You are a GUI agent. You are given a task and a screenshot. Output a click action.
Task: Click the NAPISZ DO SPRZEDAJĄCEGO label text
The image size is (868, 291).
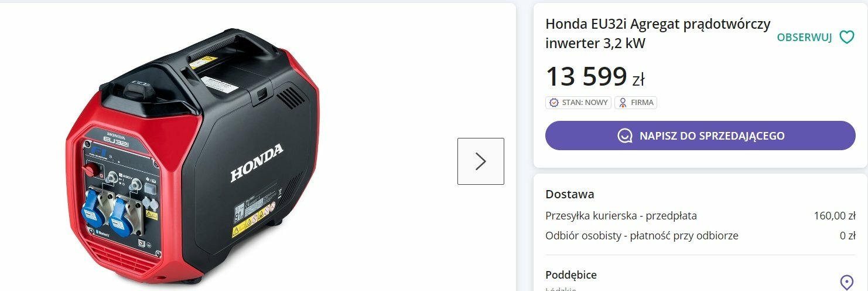coord(712,136)
